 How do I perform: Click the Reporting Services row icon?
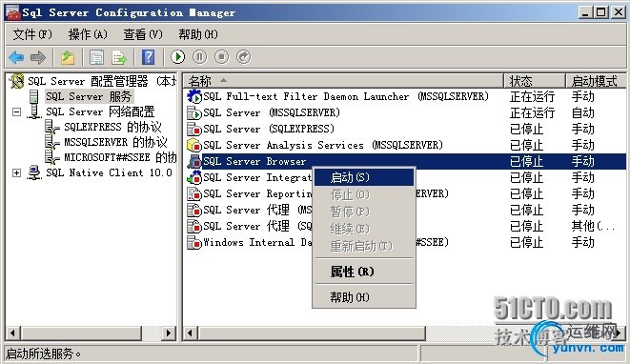pyautogui.click(x=194, y=193)
